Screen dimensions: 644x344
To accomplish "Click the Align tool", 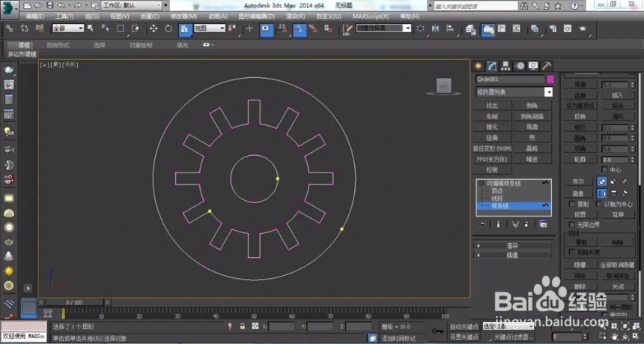I will click(450, 28).
